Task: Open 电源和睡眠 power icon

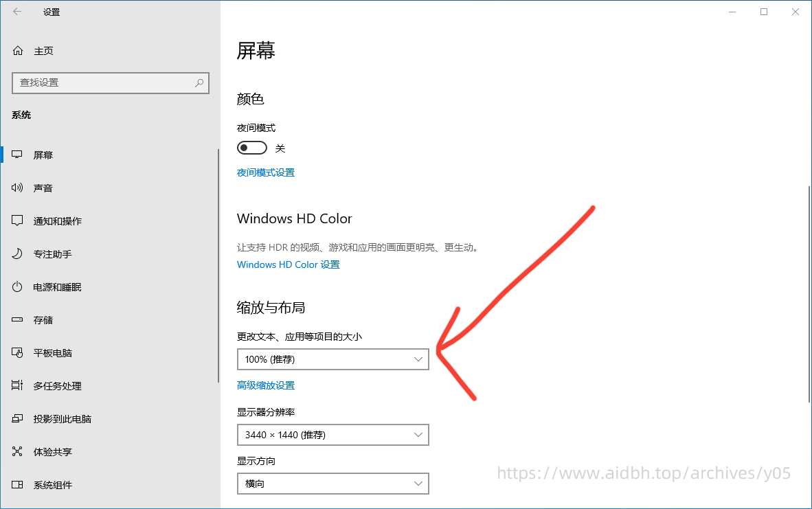Action: point(18,287)
